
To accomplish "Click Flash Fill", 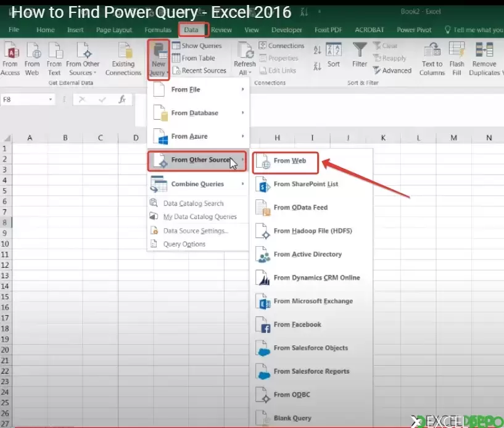I will [x=456, y=59].
